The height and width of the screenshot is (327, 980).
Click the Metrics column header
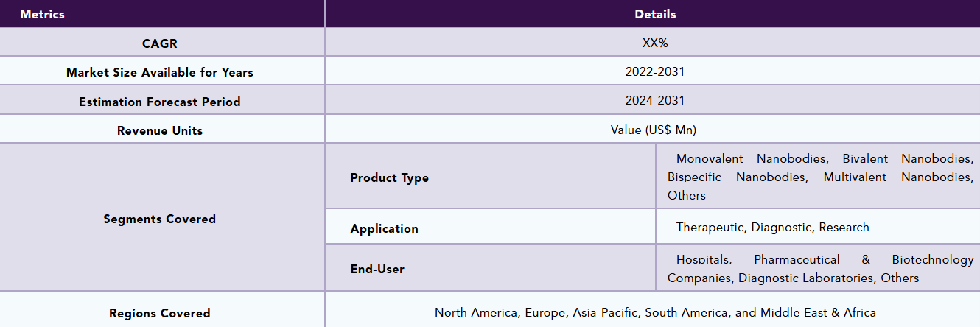coord(42,14)
